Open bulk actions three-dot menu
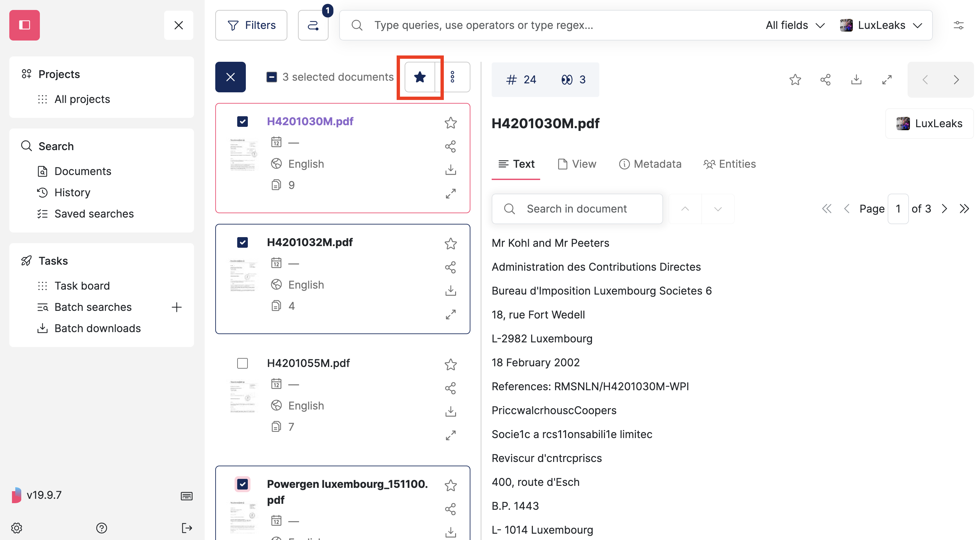980x540 pixels. (452, 77)
